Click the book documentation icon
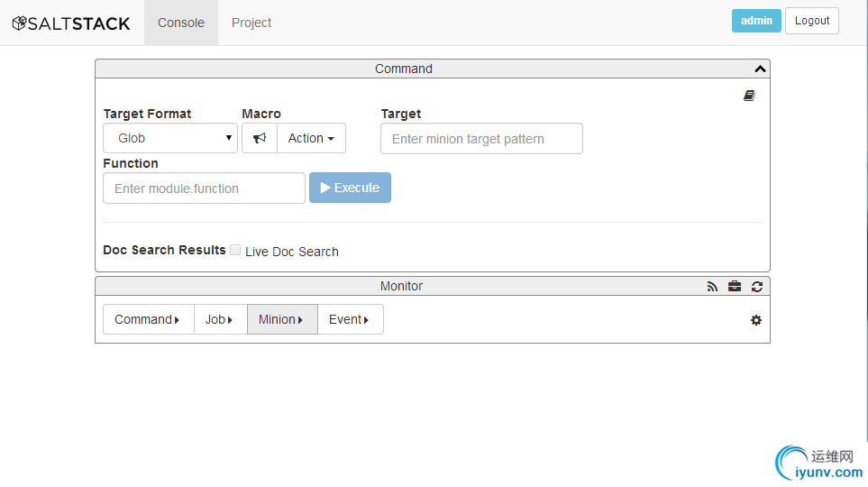Screen dimensions: 868x487 pyautogui.click(x=749, y=96)
